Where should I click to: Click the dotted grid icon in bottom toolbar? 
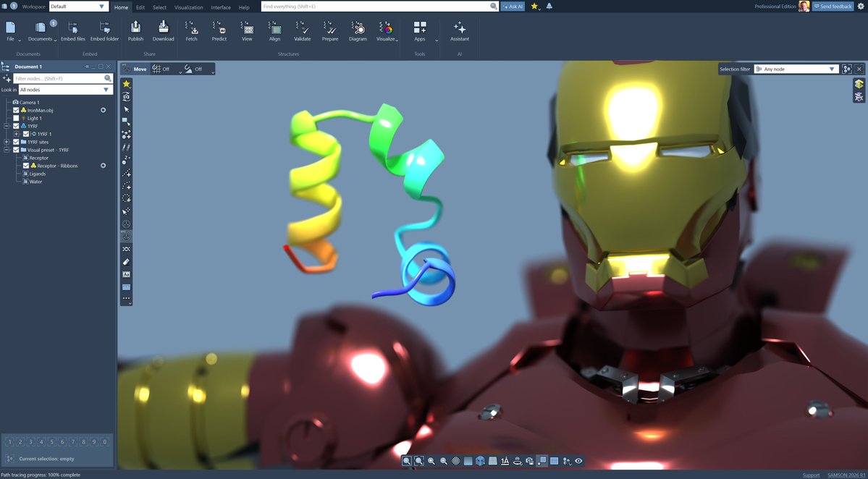pyautogui.click(x=455, y=461)
